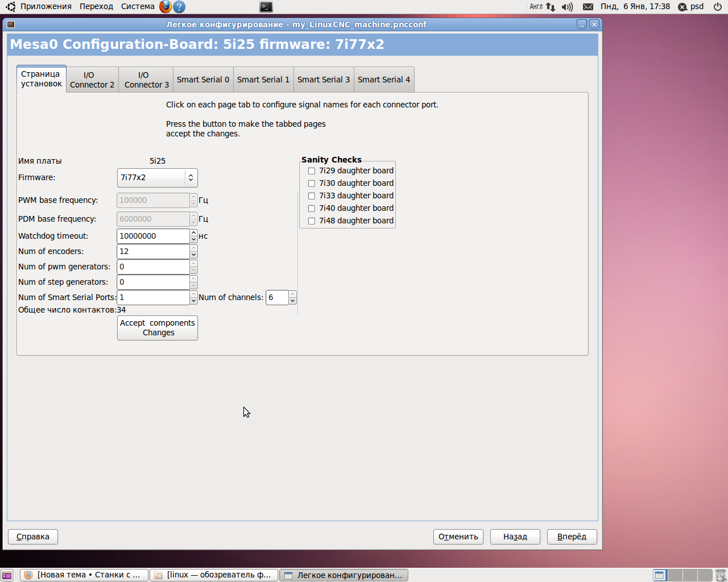
Task: Decrease the Watchdog timeout value
Action: pyautogui.click(x=193, y=239)
